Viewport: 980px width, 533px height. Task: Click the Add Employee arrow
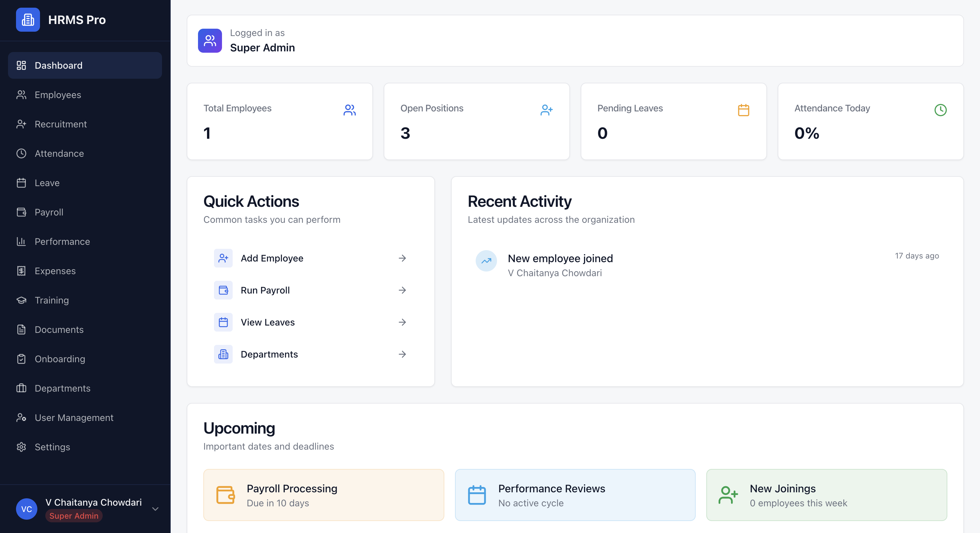click(x=402, y=258)
